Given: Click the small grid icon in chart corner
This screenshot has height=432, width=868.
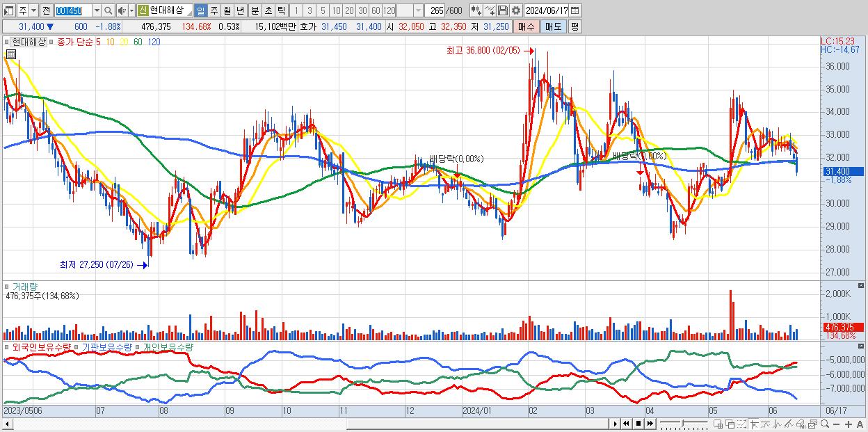Looking at the screenshot, I should (x=11, y=54).
